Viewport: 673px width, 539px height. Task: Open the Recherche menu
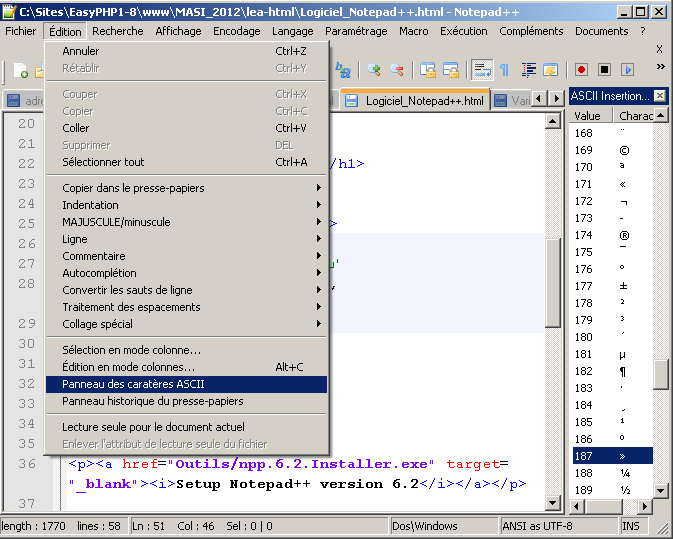click(x=118, y=31)
